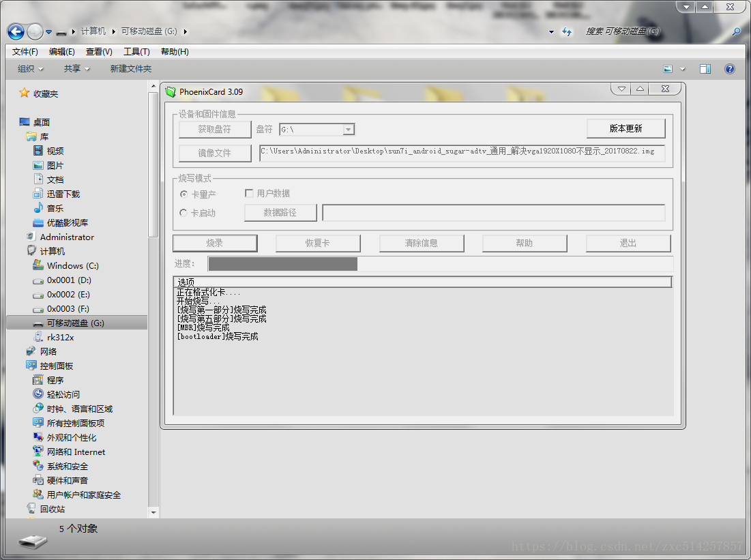Click the 镜像文件 button
The height and width of the screenshot is (560, 751).
[215, 153]
